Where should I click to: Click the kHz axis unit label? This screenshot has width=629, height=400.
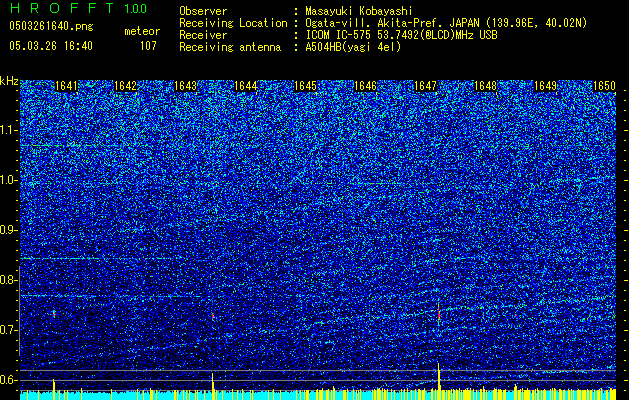coord(9,81)
